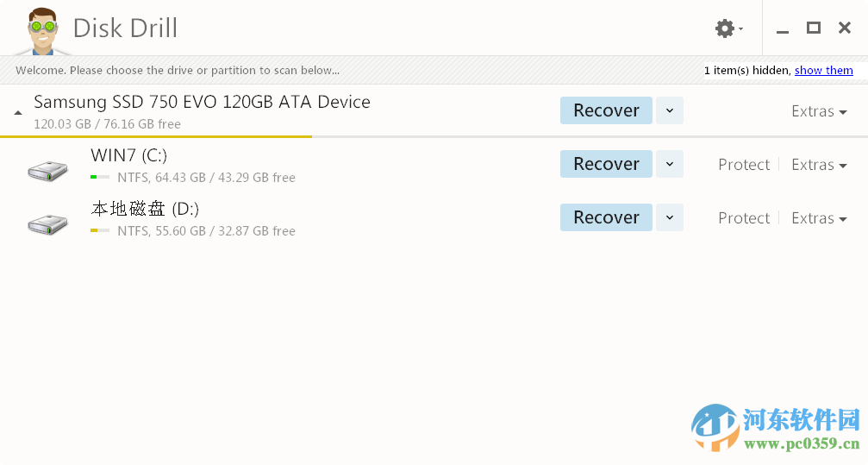Open Recover options dropdown for D: drive

point(670,217)
